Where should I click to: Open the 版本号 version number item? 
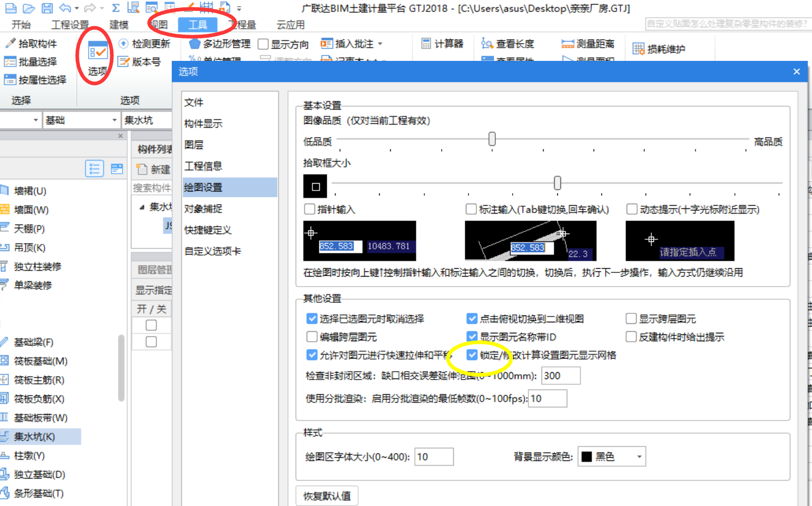pos(140,62)
